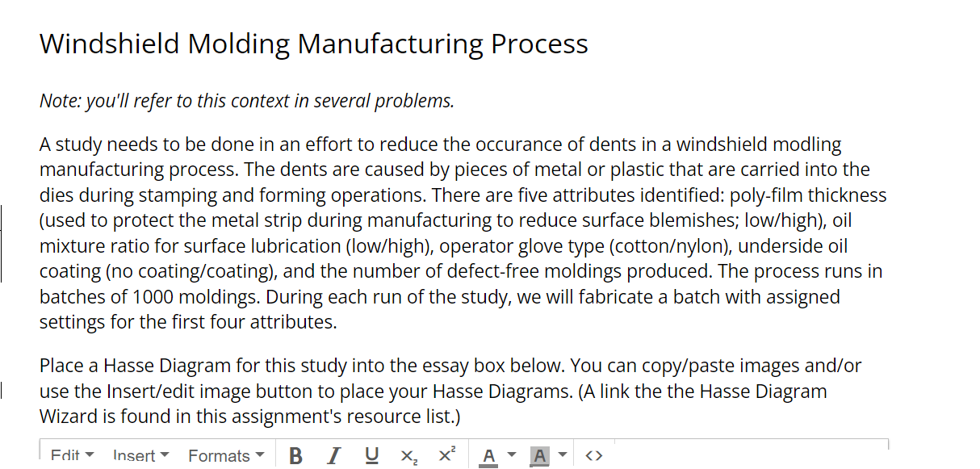Toggle bold off for selected text

tap(295, 454)
